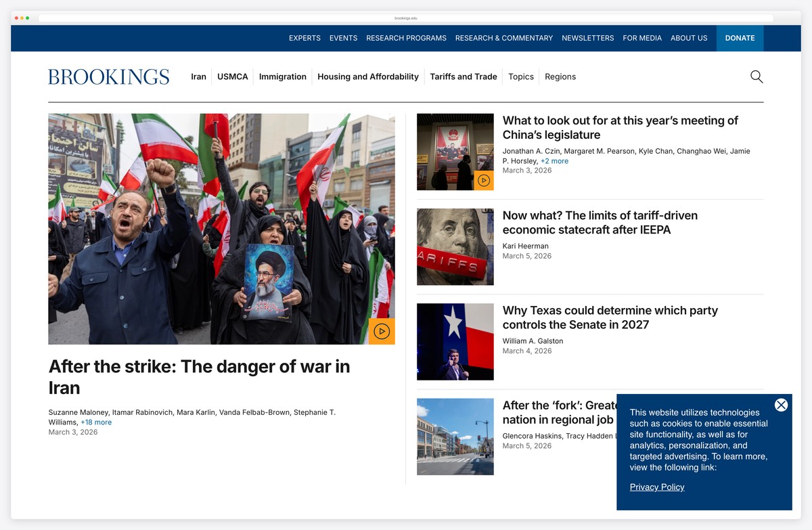
Task: Expand the +2 more authors list
Action: click(x=554, y=161)
